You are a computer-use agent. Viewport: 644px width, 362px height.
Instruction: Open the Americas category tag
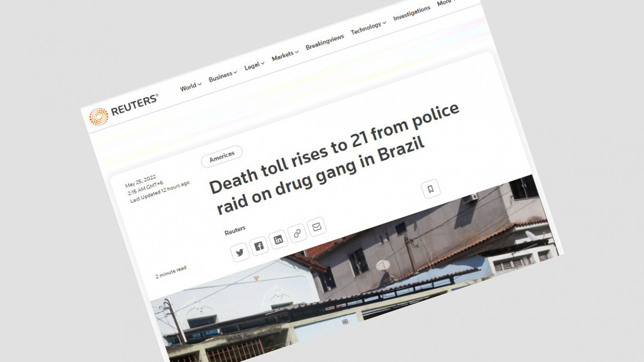[x=222, y=156]
